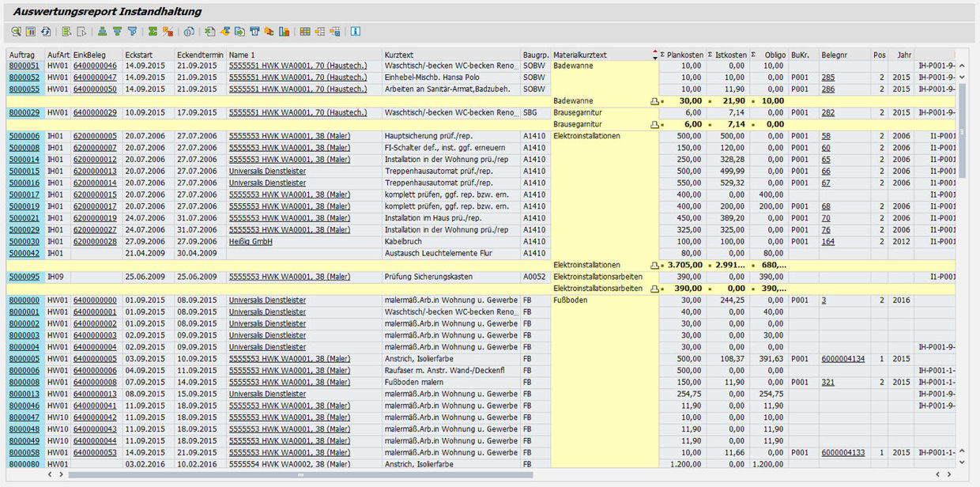Open order number 5000042
The height and width of the screenshot is (487, 980).
24,254
